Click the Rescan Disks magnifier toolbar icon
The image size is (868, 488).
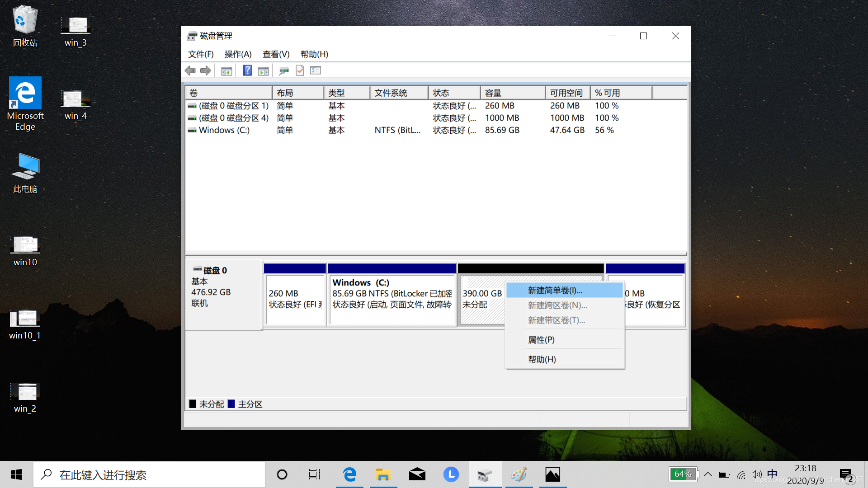(x=284, y=71)
